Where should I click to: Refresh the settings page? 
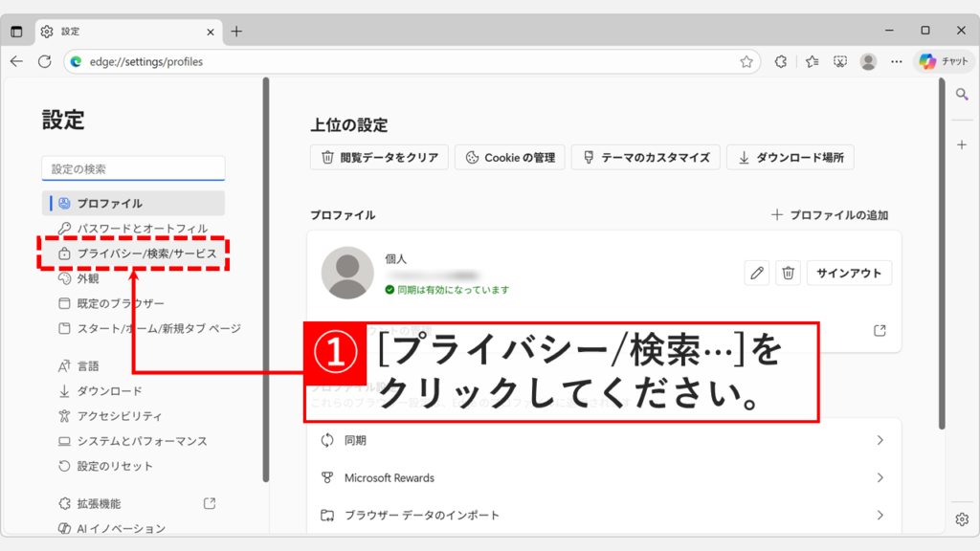point(45,61)
